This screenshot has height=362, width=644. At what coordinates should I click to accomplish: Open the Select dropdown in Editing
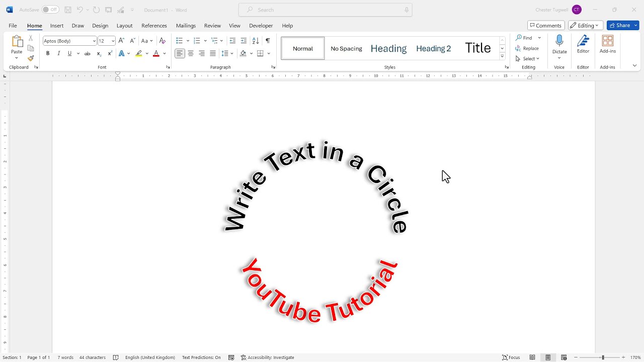click(527, 58)
